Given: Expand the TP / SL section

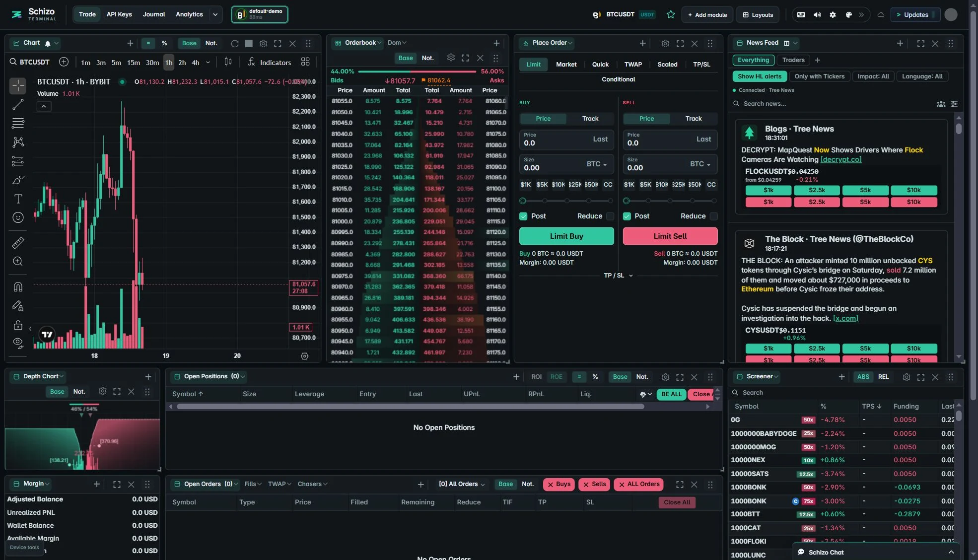Looking at the screenshot, I should click(618, 275).
